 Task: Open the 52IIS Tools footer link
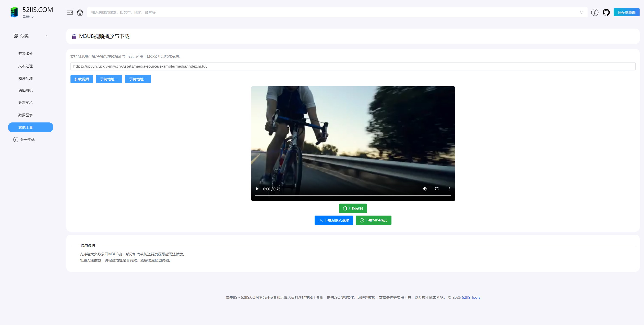click(471, 297)
